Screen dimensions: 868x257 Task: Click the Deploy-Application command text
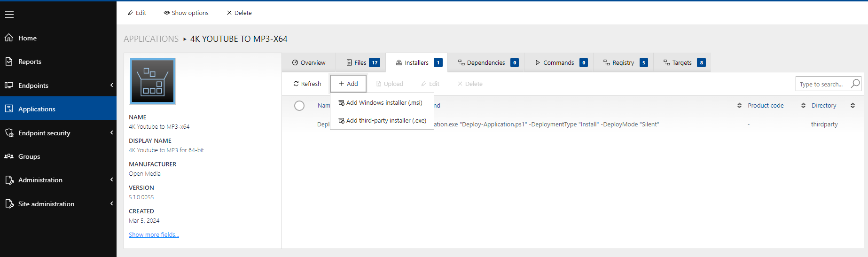546,125
